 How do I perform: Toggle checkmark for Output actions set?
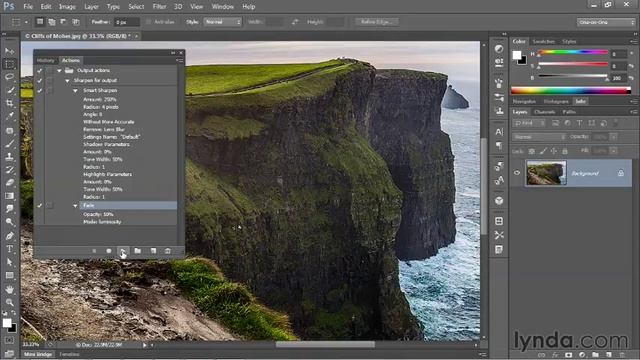pyautogui.click(x=40, y=70)
